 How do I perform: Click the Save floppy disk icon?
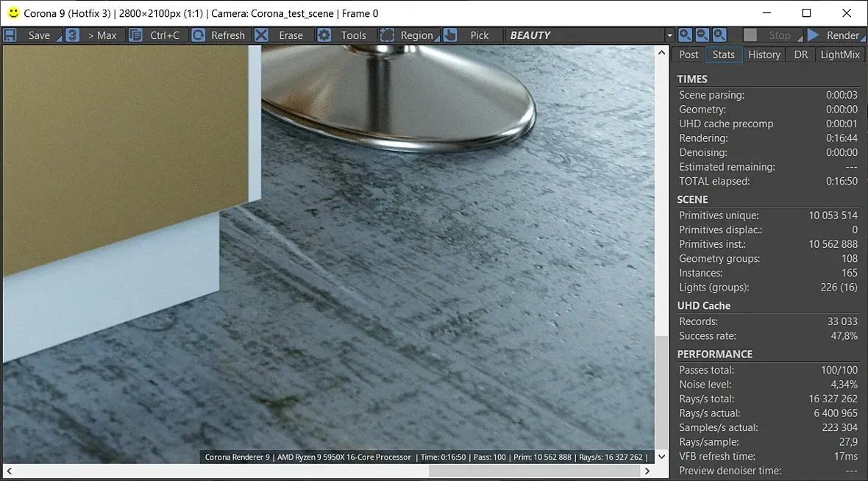point(10,35)
